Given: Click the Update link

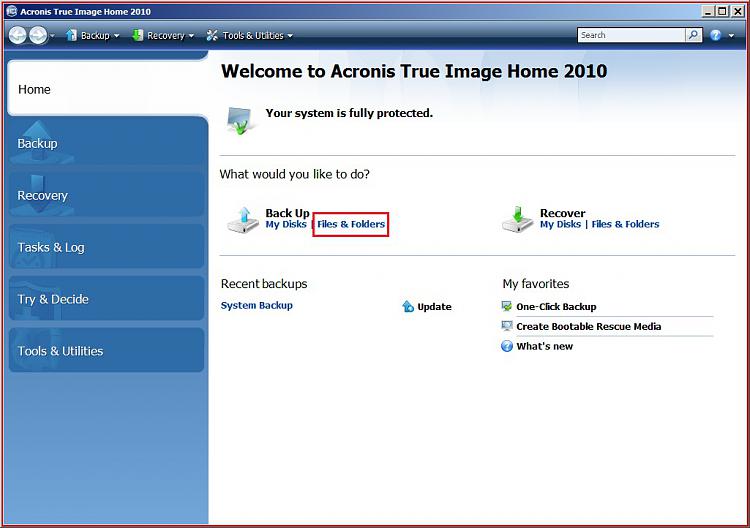Looking at the screenshot, I should point(434,307).
